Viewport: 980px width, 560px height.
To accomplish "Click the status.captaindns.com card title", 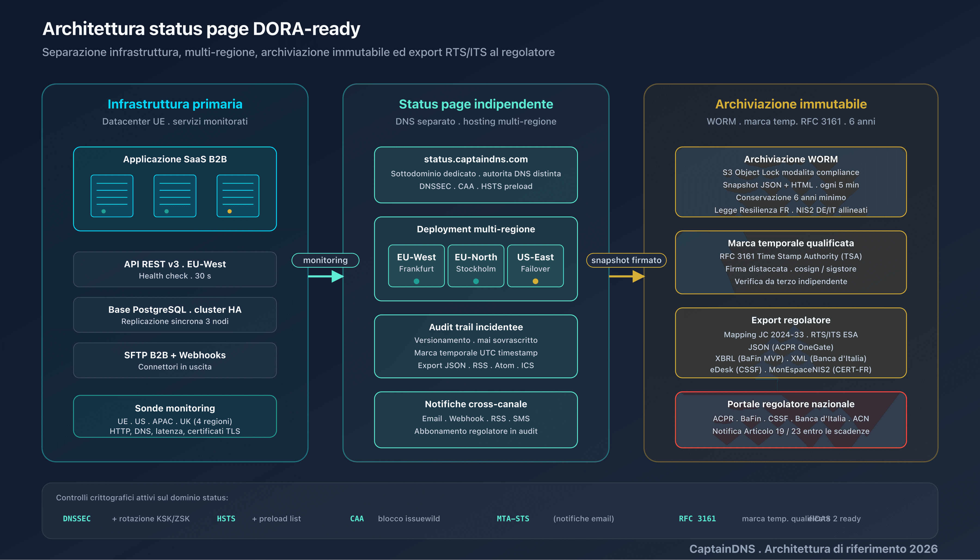I will click(476, 159).
